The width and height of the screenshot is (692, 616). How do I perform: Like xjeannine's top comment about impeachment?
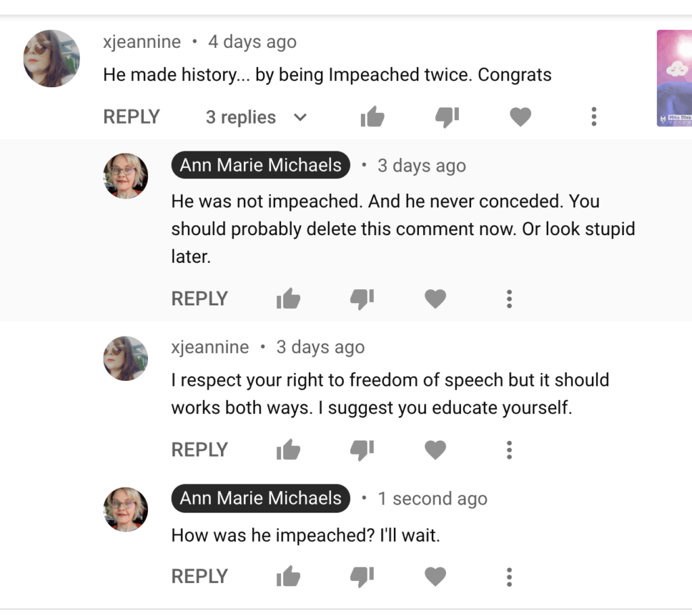point(372,118)
